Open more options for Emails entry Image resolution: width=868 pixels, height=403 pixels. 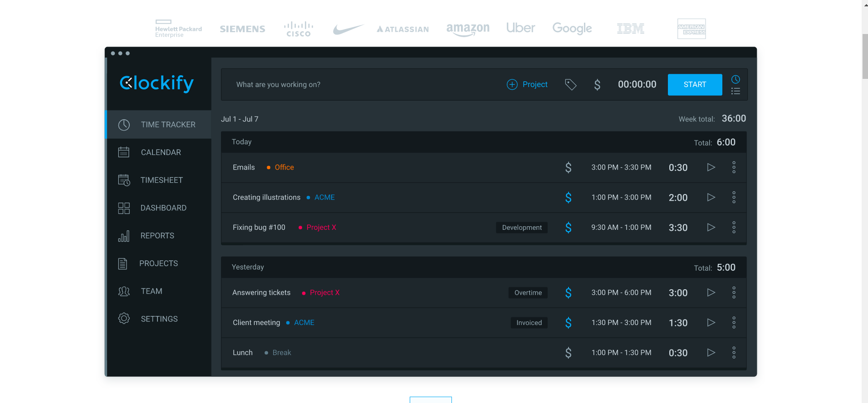(734, 167)
